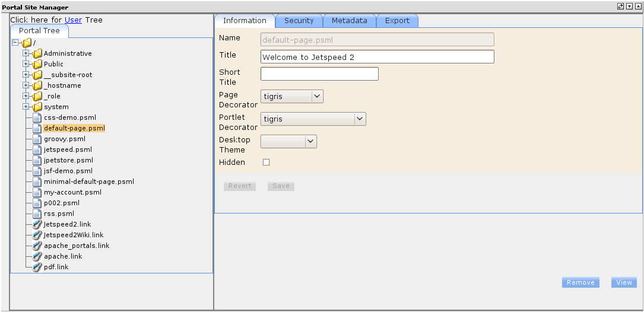Switch to the Metadata tab
The width and height of the screenshot is (644, 312).
[349, 21]
